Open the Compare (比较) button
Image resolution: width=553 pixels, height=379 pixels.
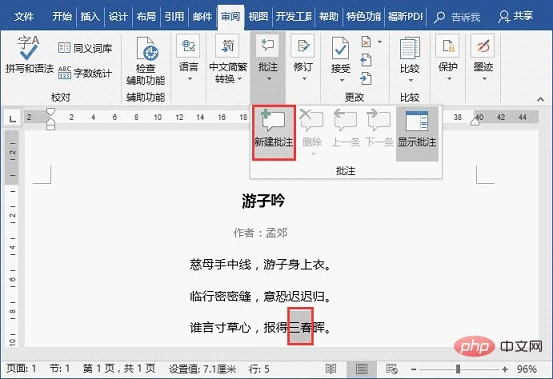coord(410,59)
